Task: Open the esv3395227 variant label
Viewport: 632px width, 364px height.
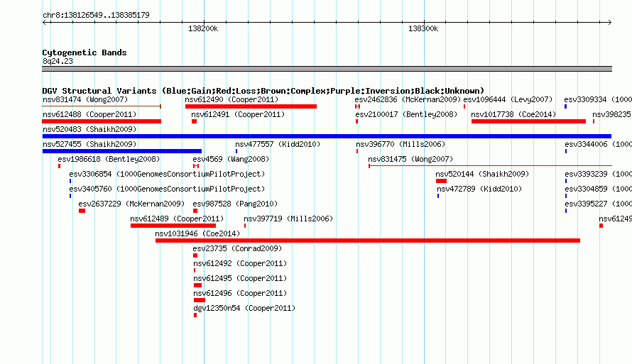Action: point(598,204)
